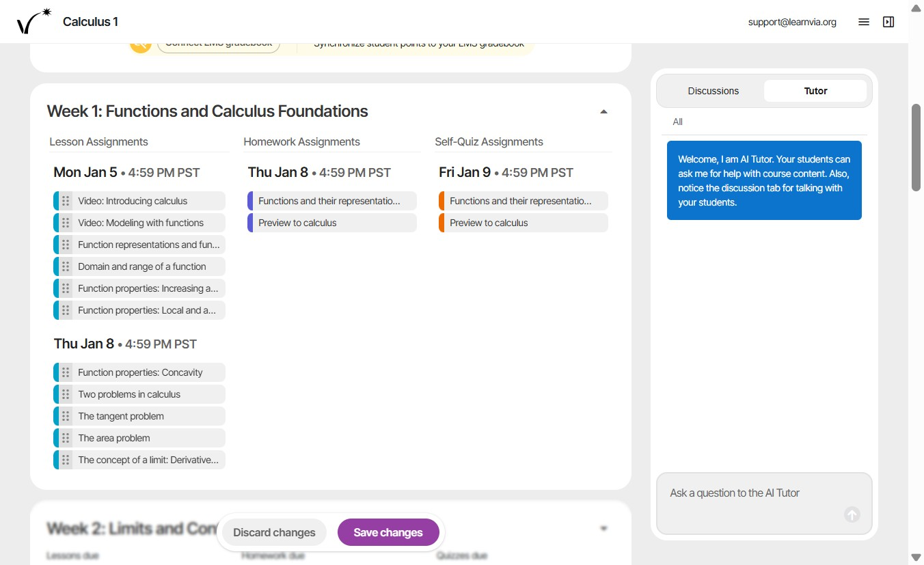
Task: Open self-quiz Preview to calculus
Action: pos(524,223)
